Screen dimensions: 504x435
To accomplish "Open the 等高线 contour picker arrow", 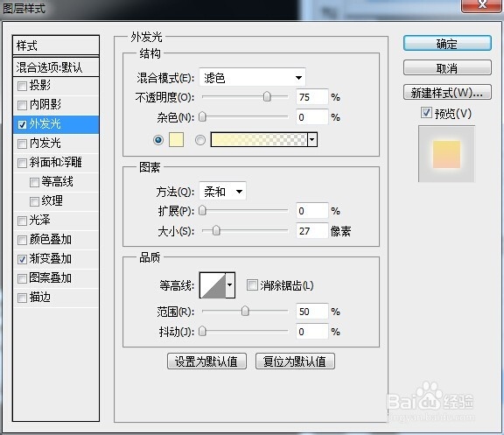I will 230,285.
